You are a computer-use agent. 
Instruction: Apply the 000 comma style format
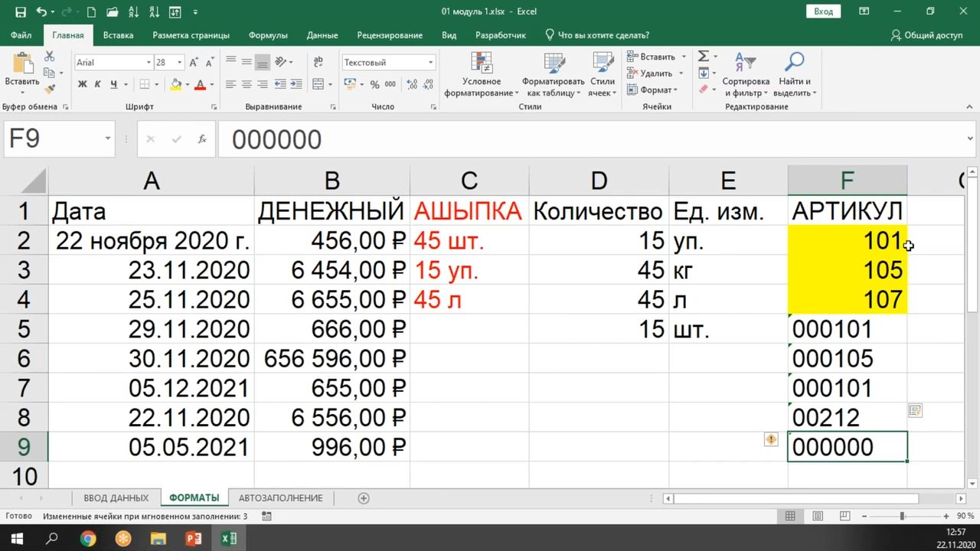point(390,84)
